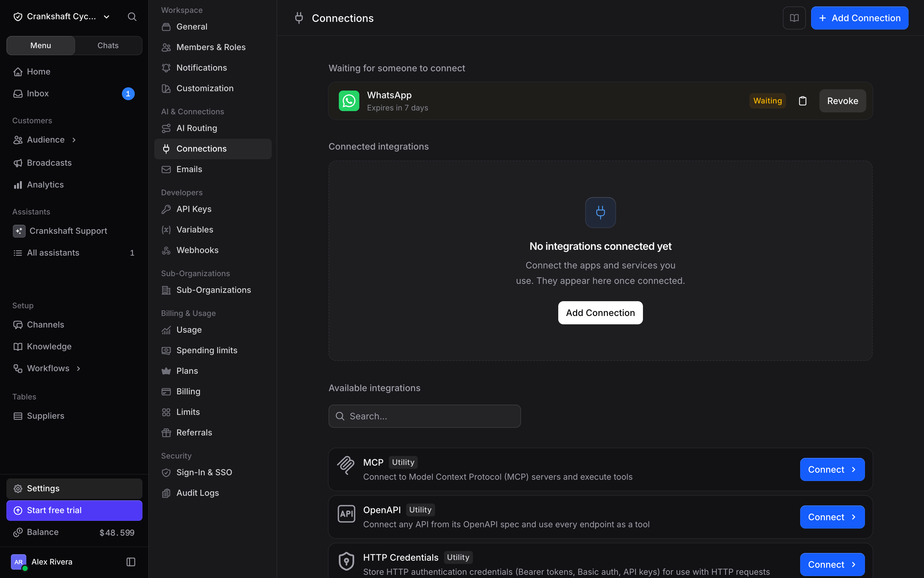
Task: Click the blue Add Connection button in header
Action: pos(860,18)
